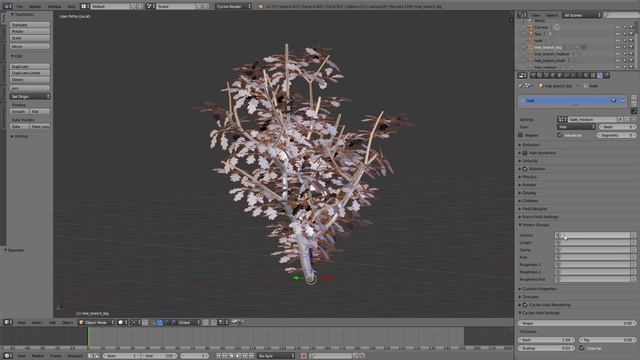Image resolution: width=640 pixels, height=360 pixels.
Task: Open the Select menu in viewport header
Action: (37, 322)
